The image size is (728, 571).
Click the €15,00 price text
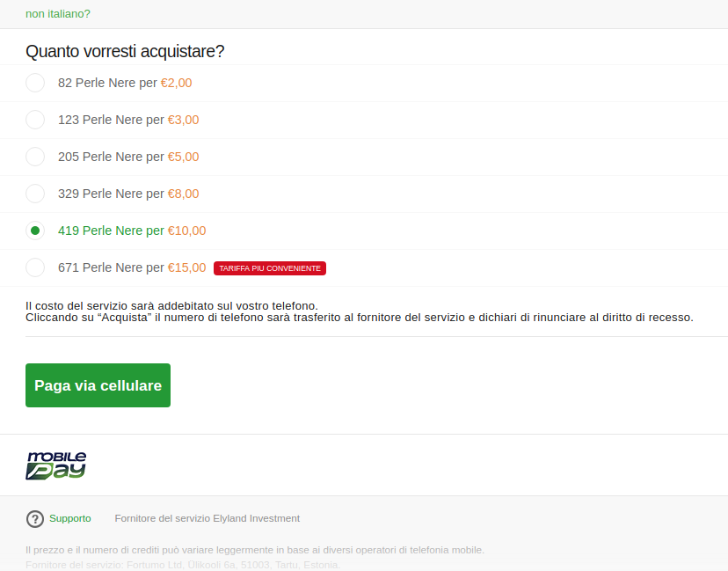click(187, 267)
